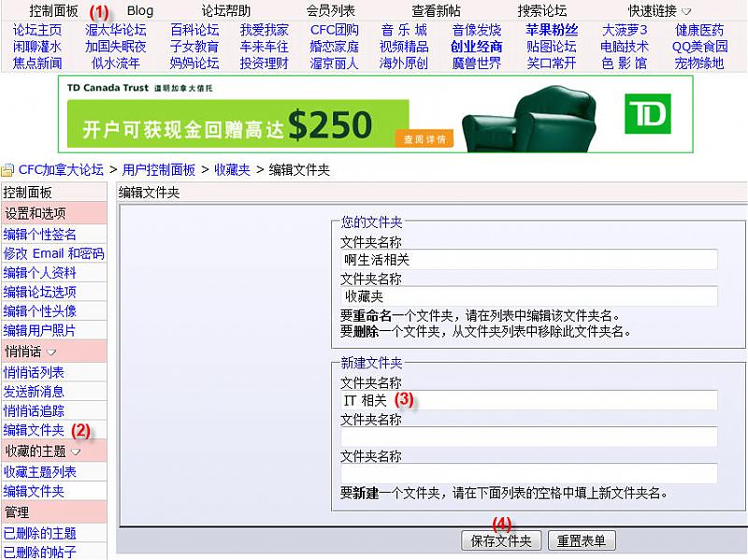Click the last empty new folder name field

click(528, 473)
